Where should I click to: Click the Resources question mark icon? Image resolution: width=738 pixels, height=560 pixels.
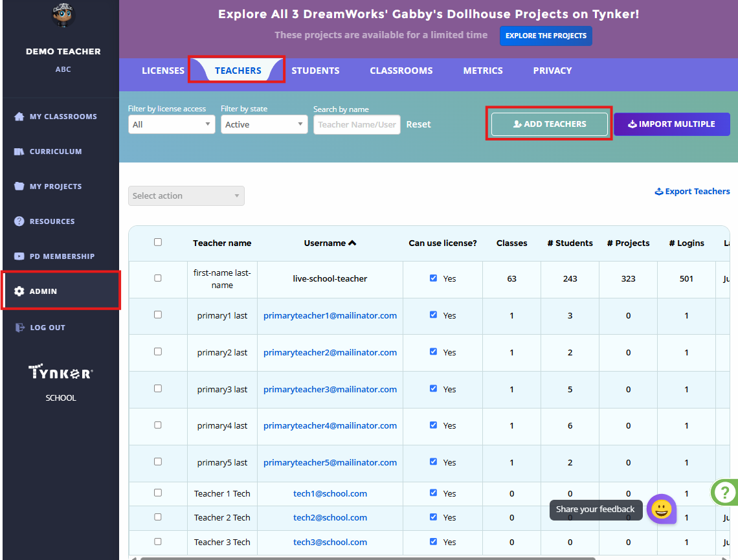(19, 221)
